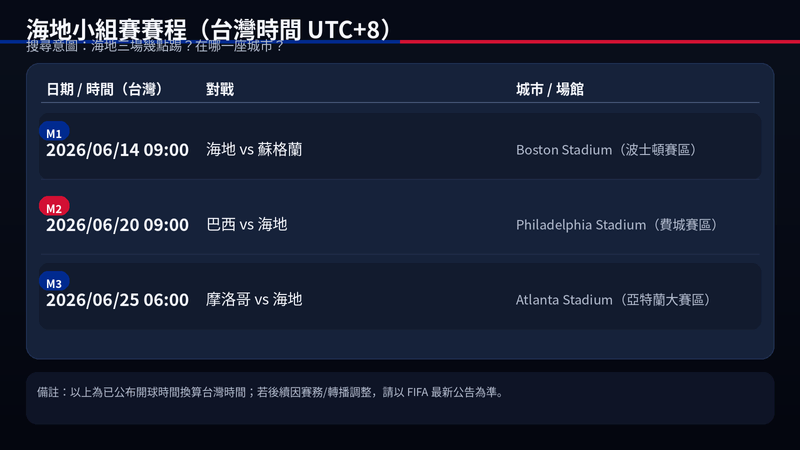Open Boston Stadium venue text
This screenshot has width=800, height=450.
click(607, 149)
